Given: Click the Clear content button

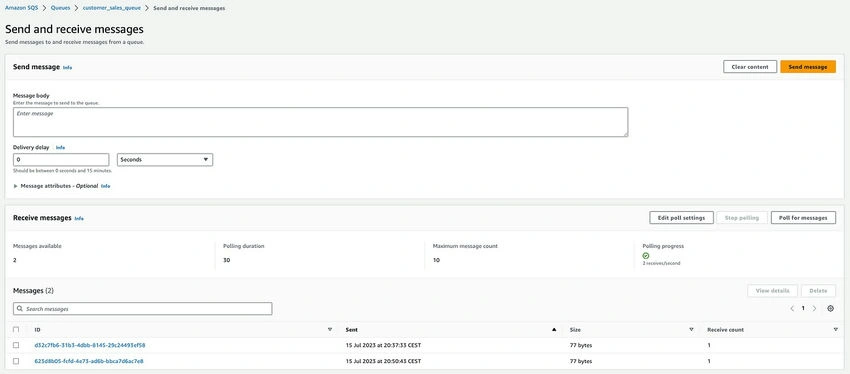Looking at the screenshot, I should [750, 67].
